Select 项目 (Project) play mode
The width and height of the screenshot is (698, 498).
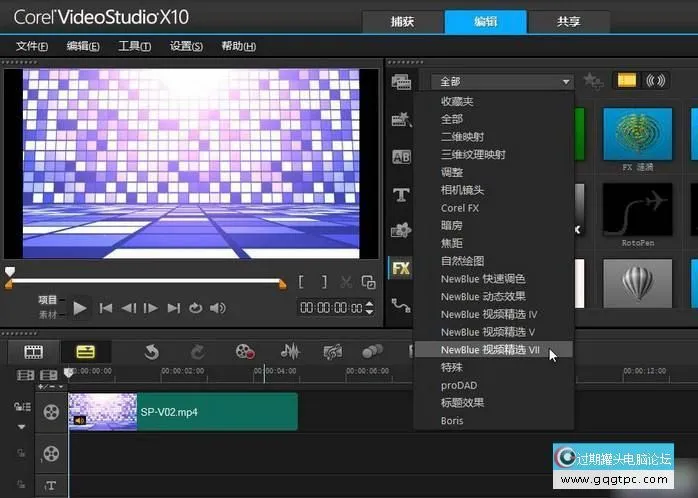click(x=48, y=300)
